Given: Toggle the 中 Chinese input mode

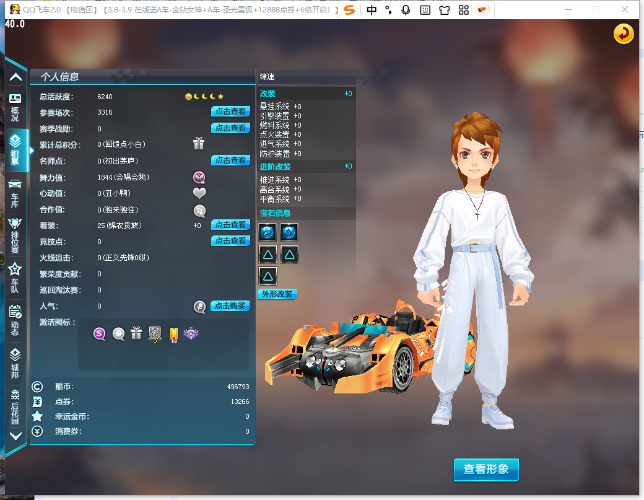Looking at the screenshot, I should [x=371, y=10].
